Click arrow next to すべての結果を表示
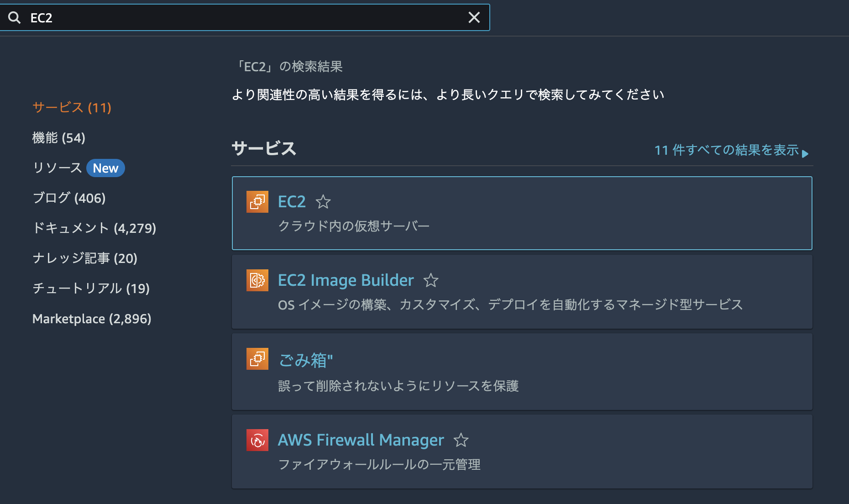This screenshot has height=504, width=849. pos(805,153)
